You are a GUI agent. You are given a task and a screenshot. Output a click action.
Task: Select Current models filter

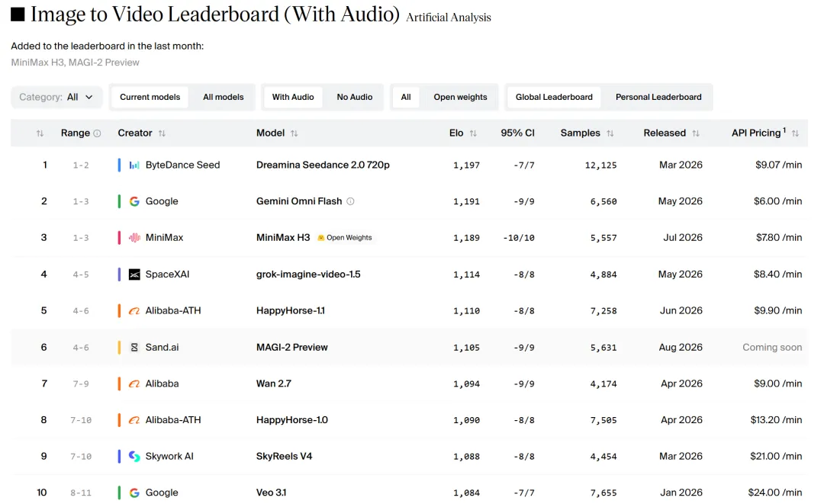150,97
